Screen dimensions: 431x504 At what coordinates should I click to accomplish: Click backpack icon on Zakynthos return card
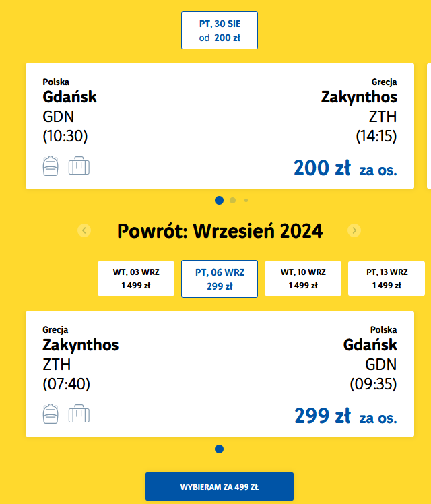point(51,414)
